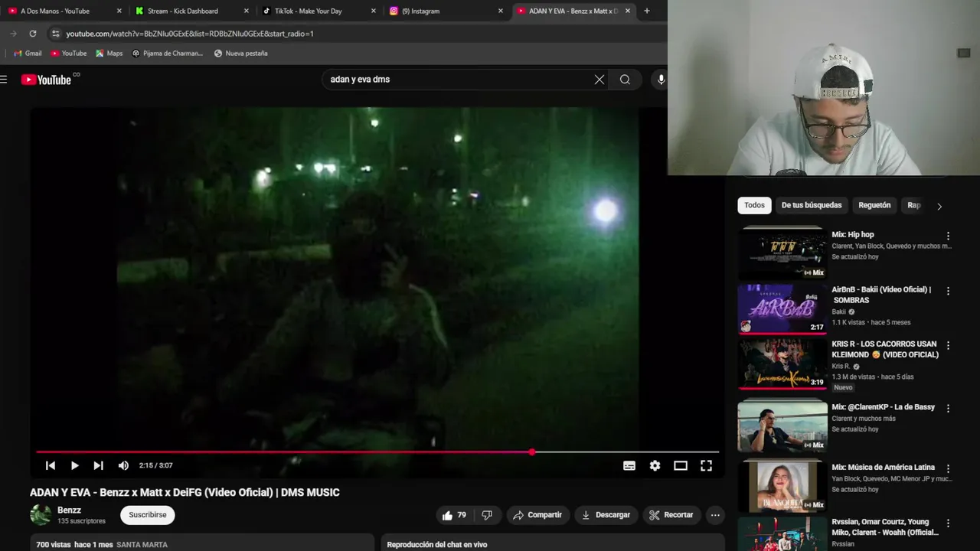Viewport: 980px width, 551px height.
Task: Dislike the video with thumbs down
Action: point(487,515)
